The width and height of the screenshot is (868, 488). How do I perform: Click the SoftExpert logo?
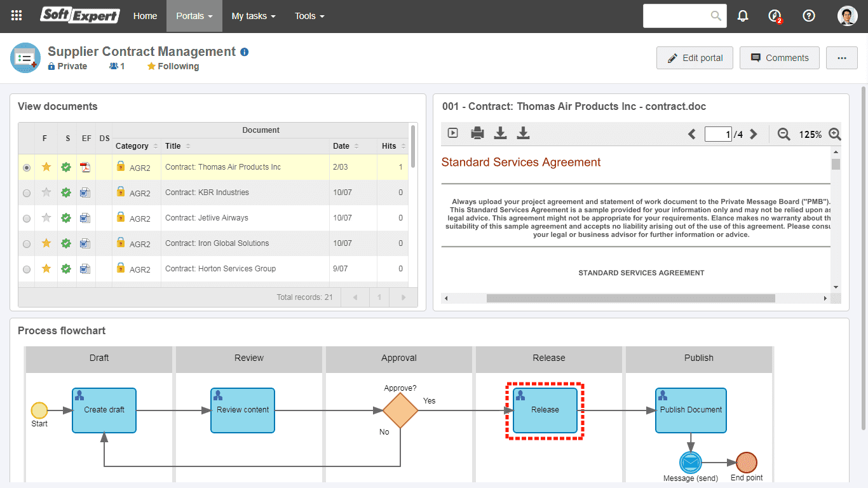pos(80,15)
